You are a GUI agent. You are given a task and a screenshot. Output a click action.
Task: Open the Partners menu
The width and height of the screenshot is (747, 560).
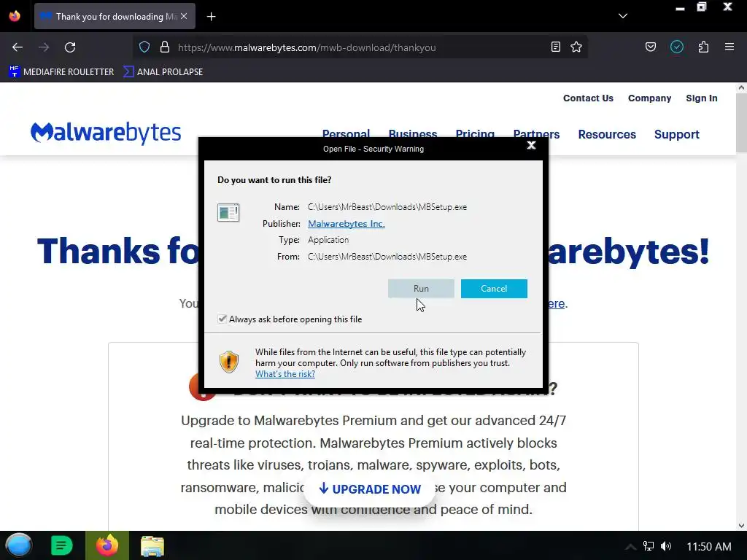pyautogui.click(x=536, y=134)
